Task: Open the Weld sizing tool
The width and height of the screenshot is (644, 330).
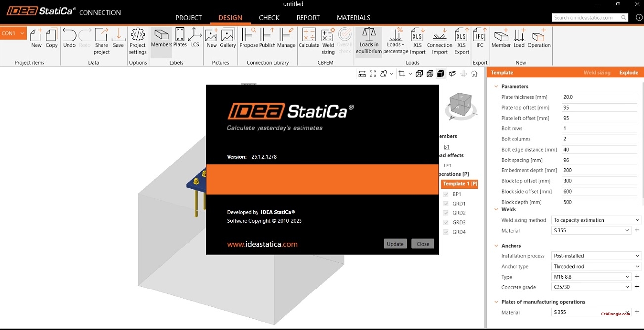Action: coord(328,41)
